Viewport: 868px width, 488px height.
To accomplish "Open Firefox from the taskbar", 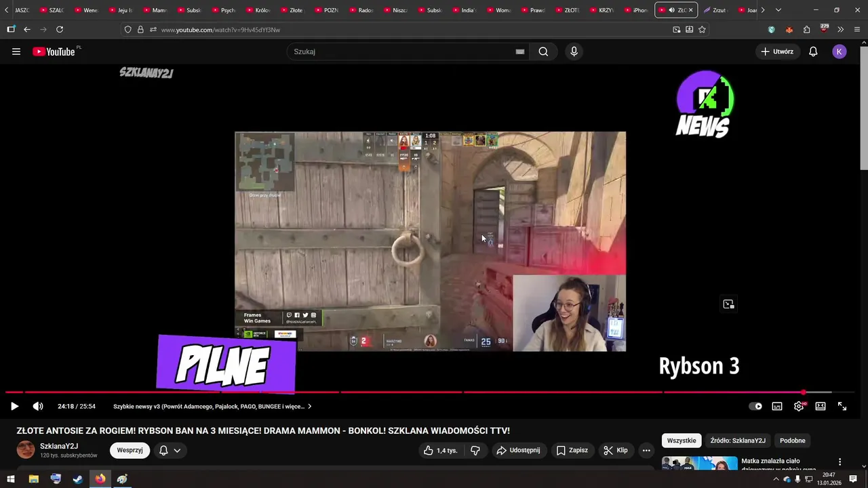I will (x=100, y=479).
